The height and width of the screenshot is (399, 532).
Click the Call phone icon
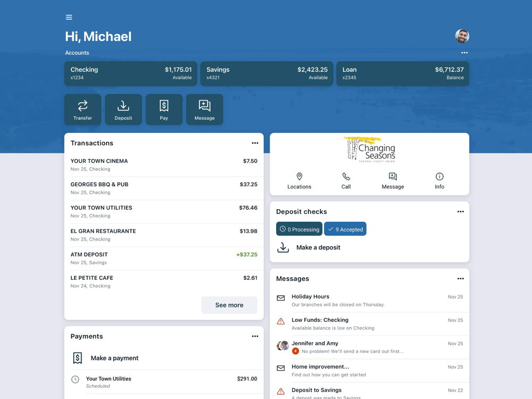pyautogui.click(x=346, y=177)
